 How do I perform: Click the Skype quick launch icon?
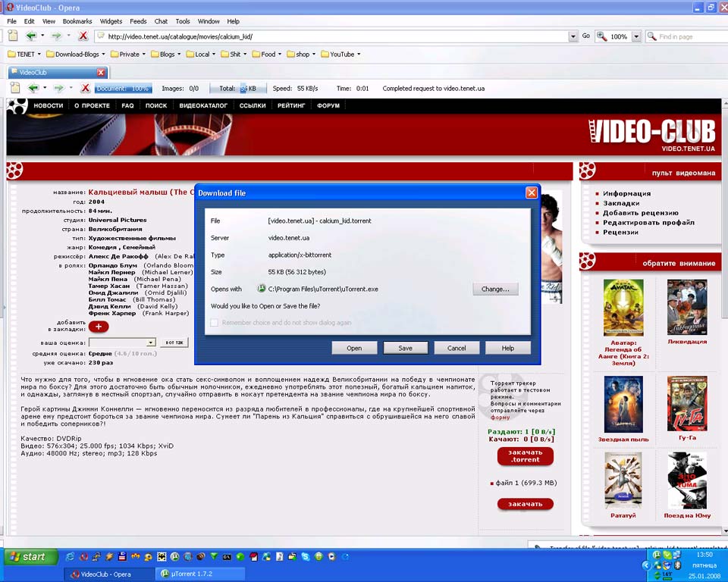[x=306, y=556]
